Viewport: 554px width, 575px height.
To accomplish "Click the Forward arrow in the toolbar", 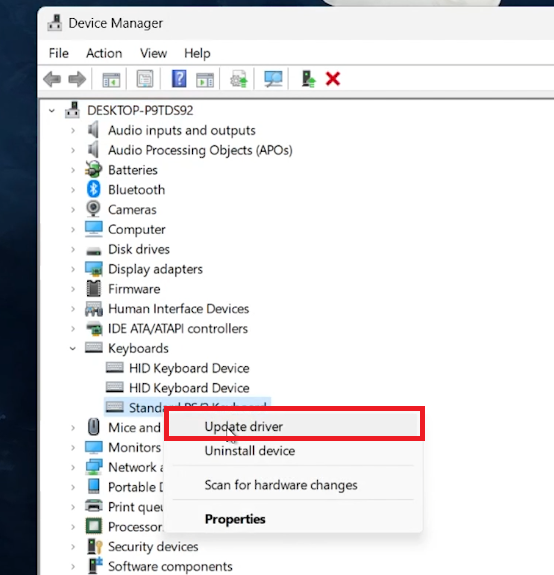I will click(x=77, y=79).
